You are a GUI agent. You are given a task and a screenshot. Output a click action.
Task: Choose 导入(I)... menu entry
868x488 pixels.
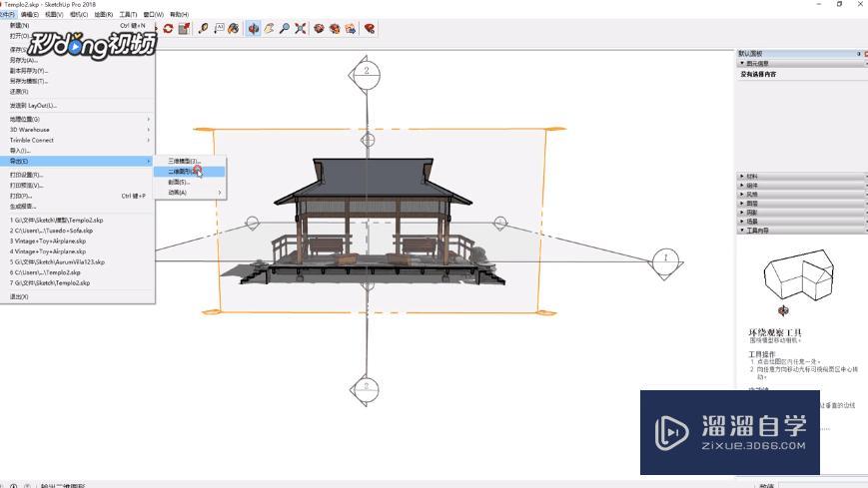pyautogui.click(x=78, y=151)
